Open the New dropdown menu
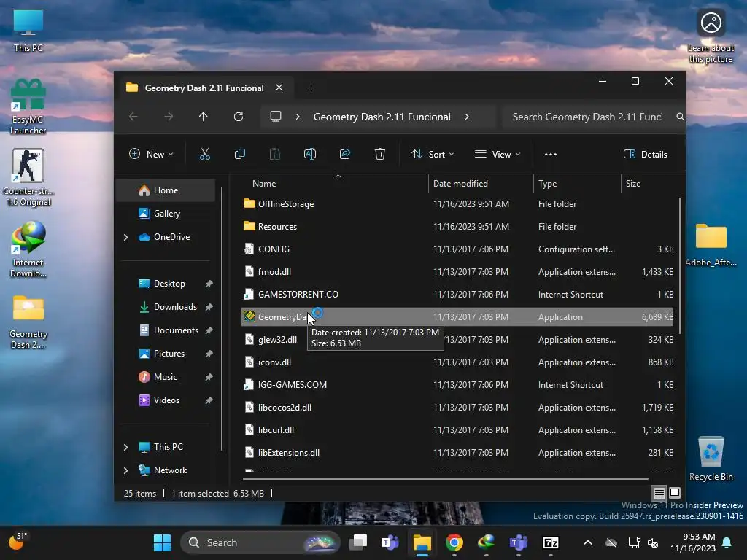 coord(152,155)
